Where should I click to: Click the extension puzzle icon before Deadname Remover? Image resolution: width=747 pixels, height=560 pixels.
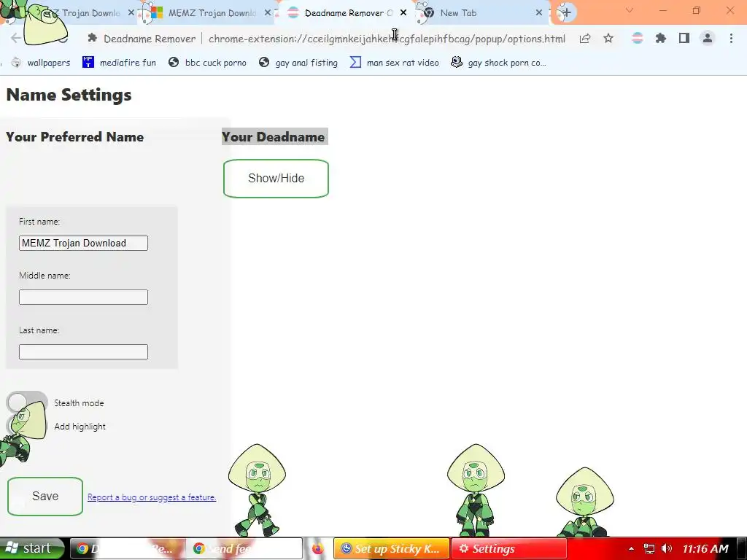click(x=93, y=38)
